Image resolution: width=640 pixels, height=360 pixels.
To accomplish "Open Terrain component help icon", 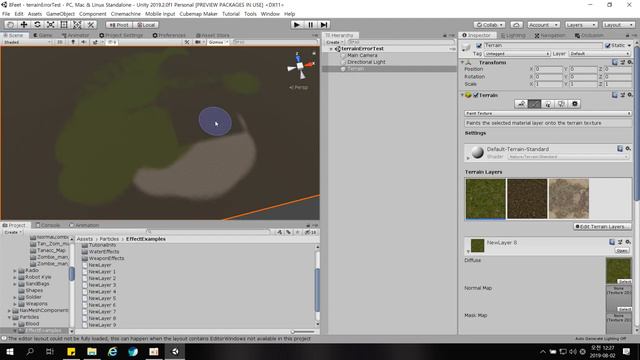I will point(615,95).
